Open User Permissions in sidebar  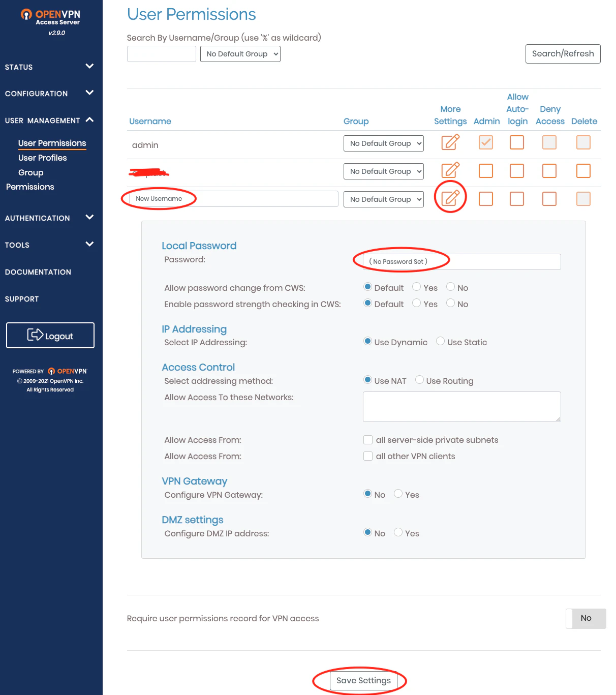tap(52, 143)
